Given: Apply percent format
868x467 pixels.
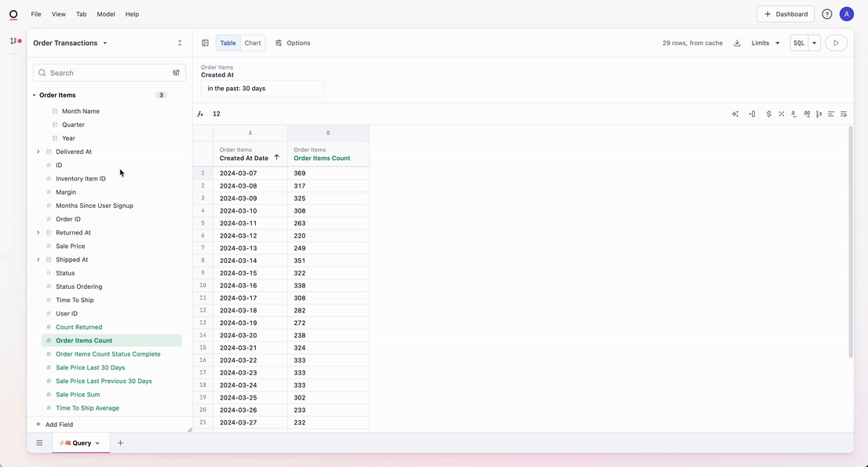Looking at the screenshot, I should pyautogui.click(x=781, y=114).
